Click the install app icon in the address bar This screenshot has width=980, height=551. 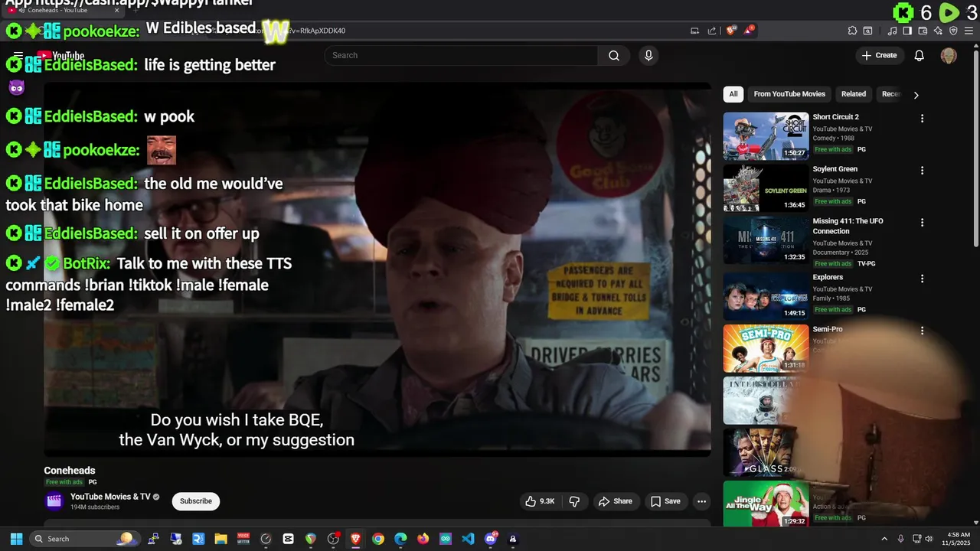[x=694, y=31]
